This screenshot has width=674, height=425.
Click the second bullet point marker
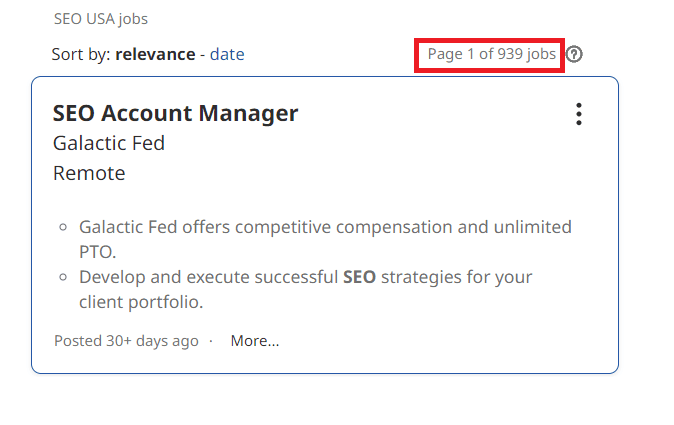coord(63,277)
